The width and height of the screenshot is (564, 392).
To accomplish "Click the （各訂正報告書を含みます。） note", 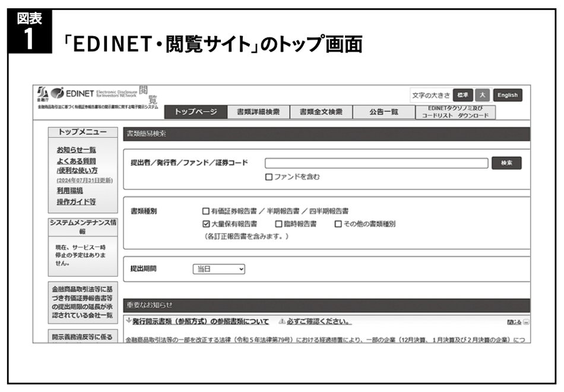I will pos(247,237).
